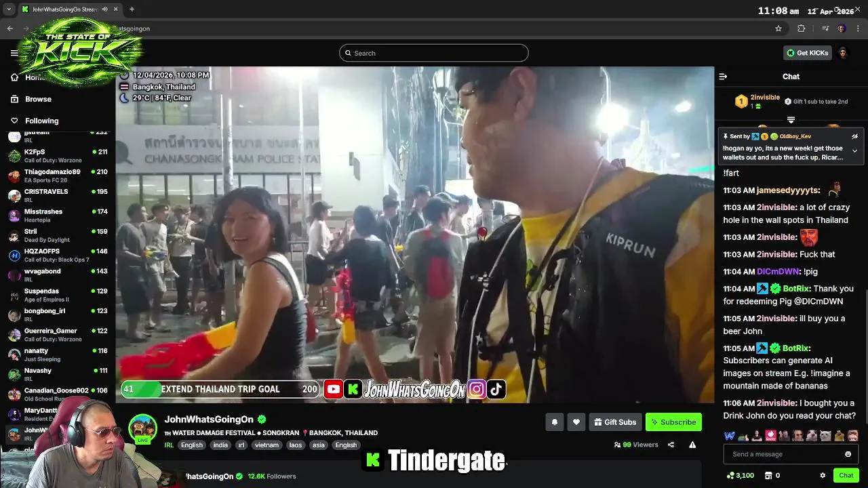Click the Oldboy_Kev username in pinned message
This screenshot has width=868, height=488.
(795, 136)
